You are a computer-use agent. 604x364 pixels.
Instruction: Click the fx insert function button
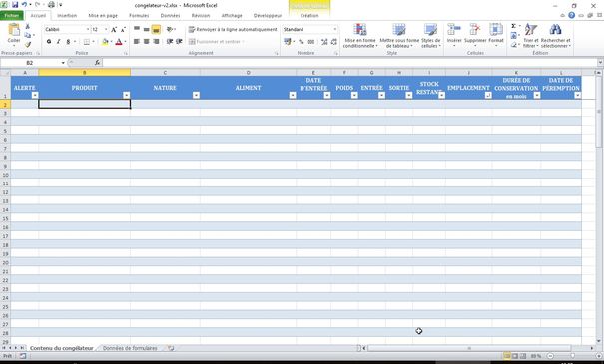coord(97,63)
